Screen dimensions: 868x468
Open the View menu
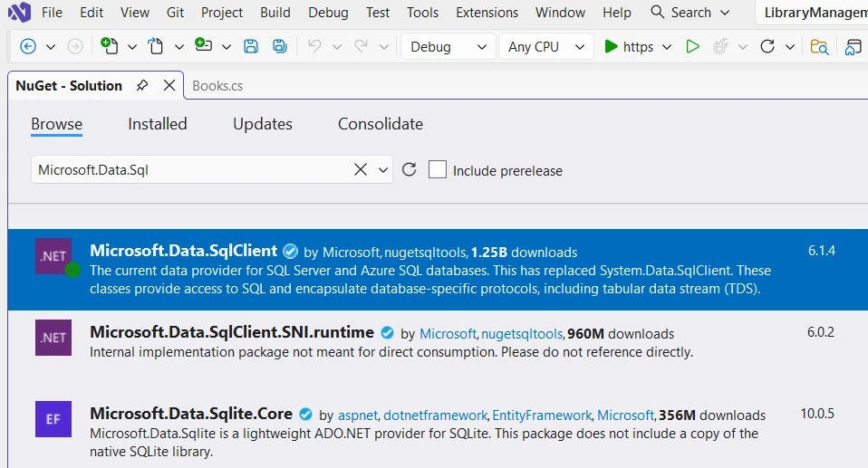point(135,12)
